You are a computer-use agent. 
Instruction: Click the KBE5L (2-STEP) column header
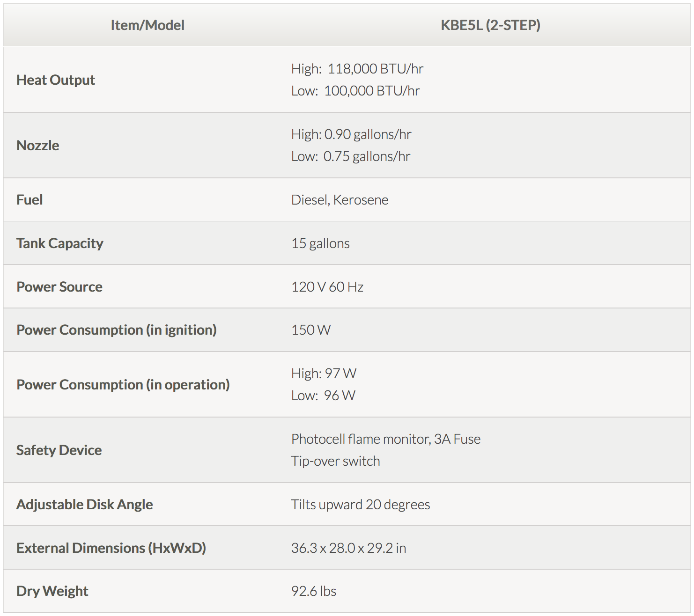491,25
